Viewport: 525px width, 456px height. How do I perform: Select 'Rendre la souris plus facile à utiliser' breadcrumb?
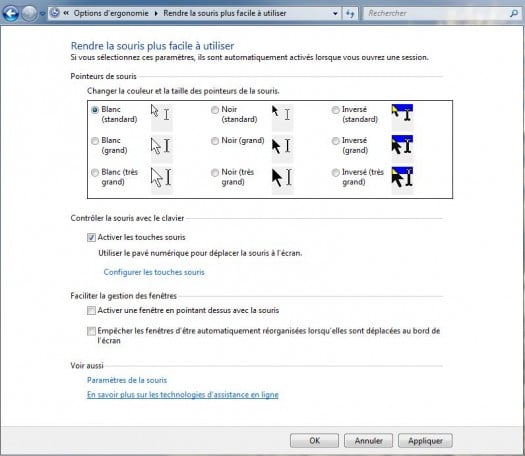pyautogui.click(x=225, y=13)
